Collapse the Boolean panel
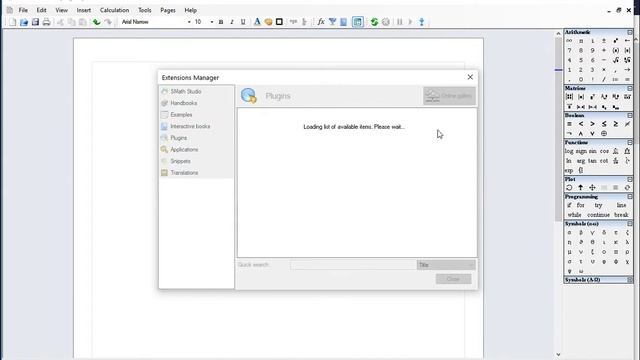640x360 pixels. coord(630,116)
